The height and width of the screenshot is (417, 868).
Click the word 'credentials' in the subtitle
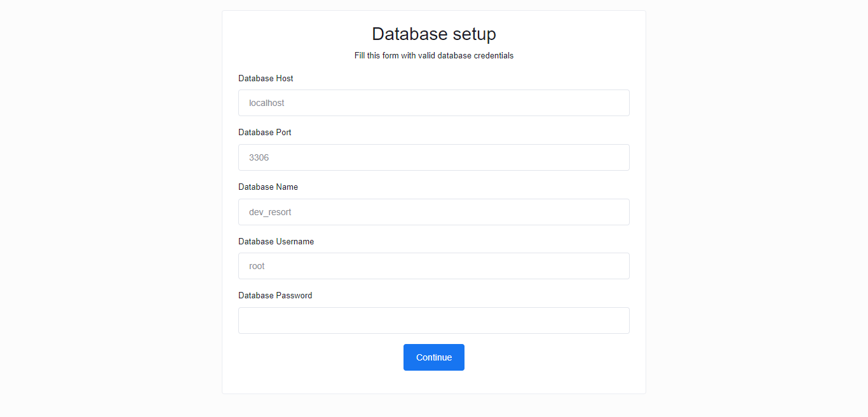point(494,55)
